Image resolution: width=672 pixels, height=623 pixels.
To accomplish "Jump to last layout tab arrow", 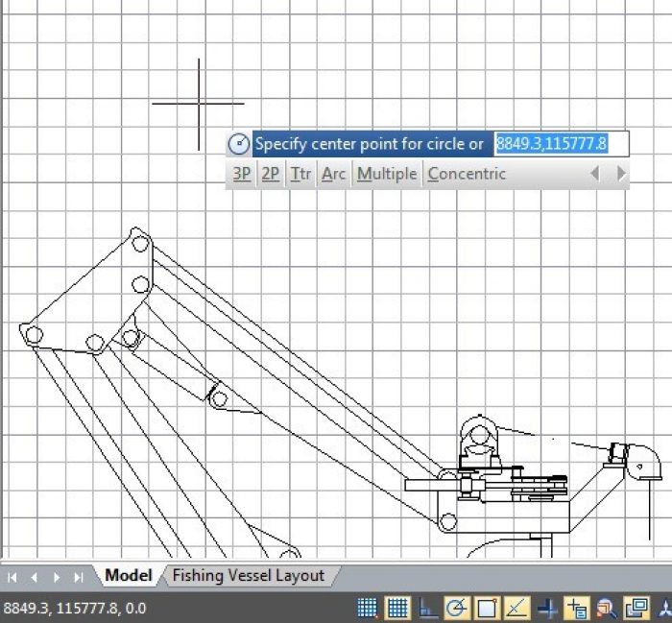I will tap(79, 577).
